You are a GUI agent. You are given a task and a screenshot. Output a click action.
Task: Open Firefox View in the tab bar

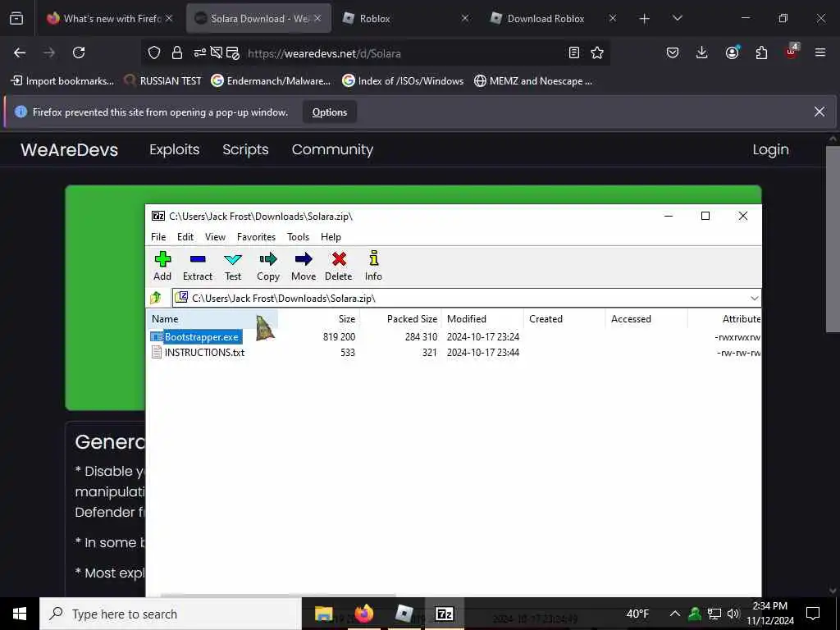point(16,18)
